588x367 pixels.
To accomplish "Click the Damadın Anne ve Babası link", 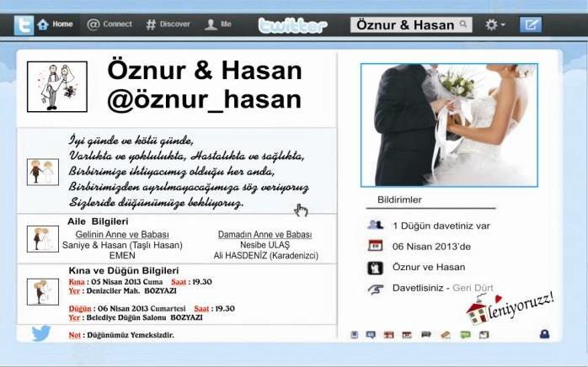I will 265,234.
